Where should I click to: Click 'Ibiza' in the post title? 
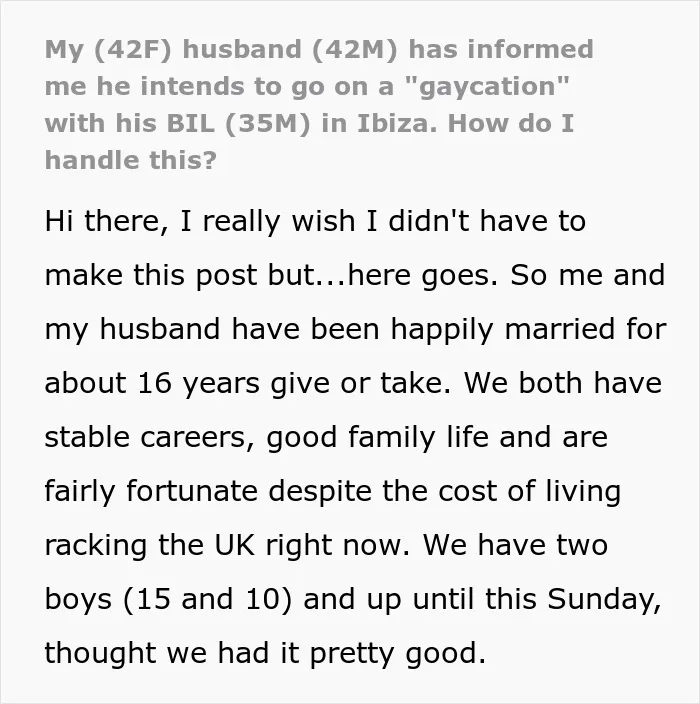(396, 123)
